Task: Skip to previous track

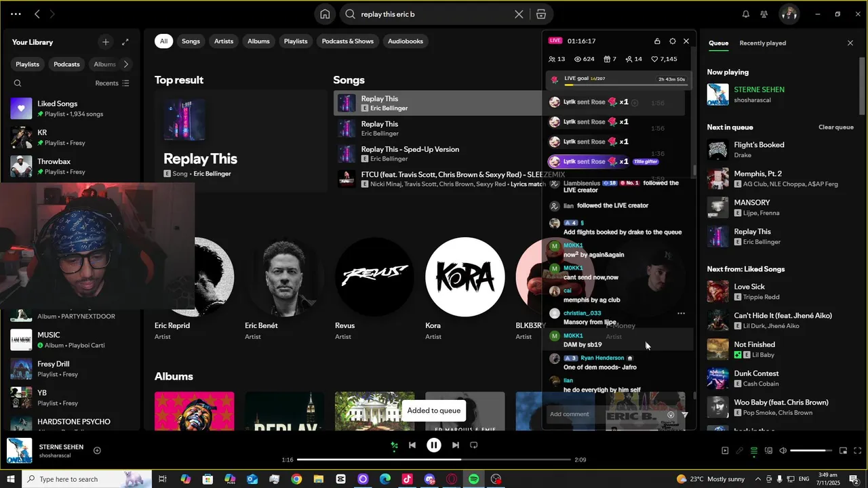Action: 412,445
